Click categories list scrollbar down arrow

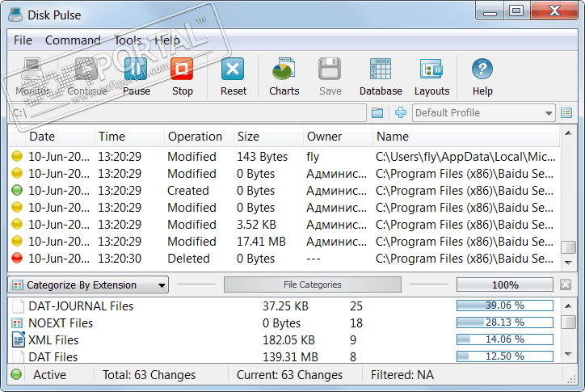tap(568, 354)
